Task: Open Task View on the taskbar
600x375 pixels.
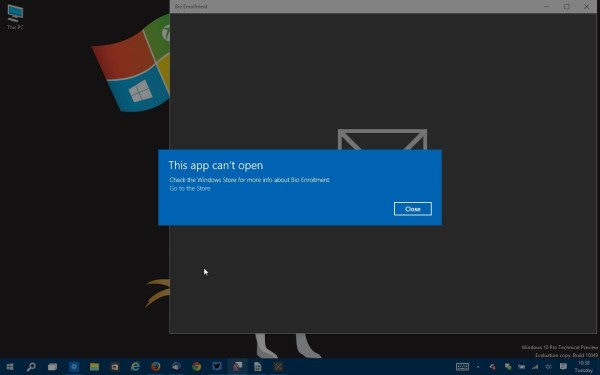Action: (x=52, y=367)
